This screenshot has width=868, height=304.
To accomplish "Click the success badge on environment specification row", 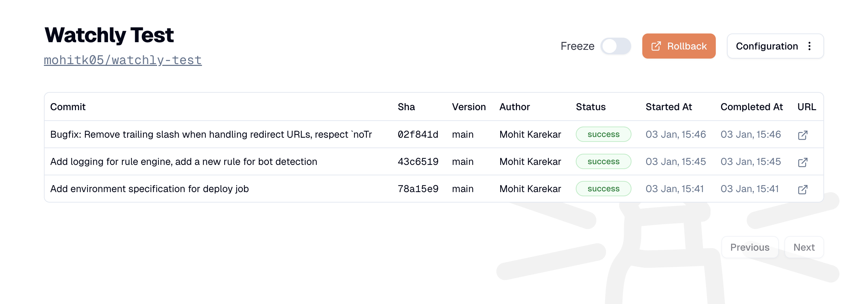I will coord(603,189).
